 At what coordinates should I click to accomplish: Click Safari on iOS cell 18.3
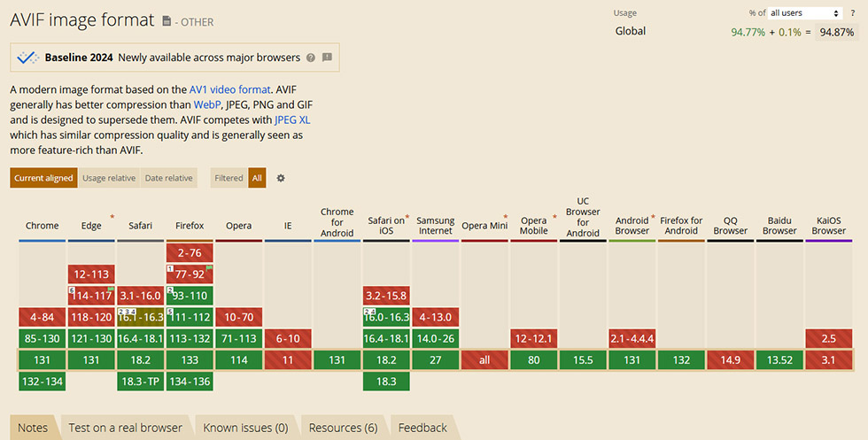[x=386, y=382]
